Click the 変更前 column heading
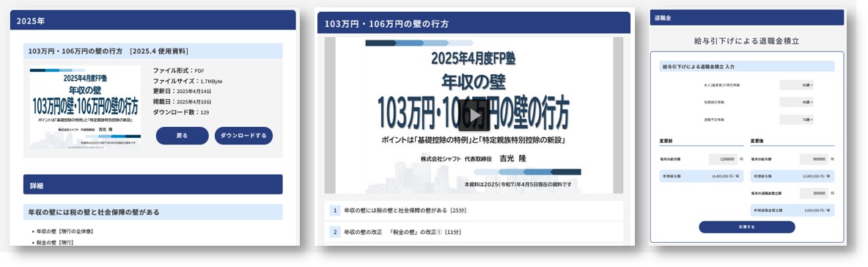Screen dimensions: 868x267 pyautogui.click(x=666, y=141)
